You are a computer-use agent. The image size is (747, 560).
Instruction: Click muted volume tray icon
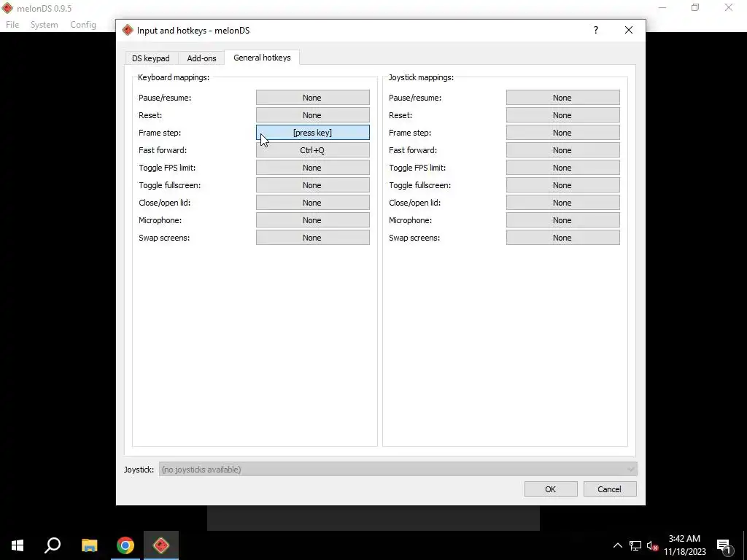(653, 545)
